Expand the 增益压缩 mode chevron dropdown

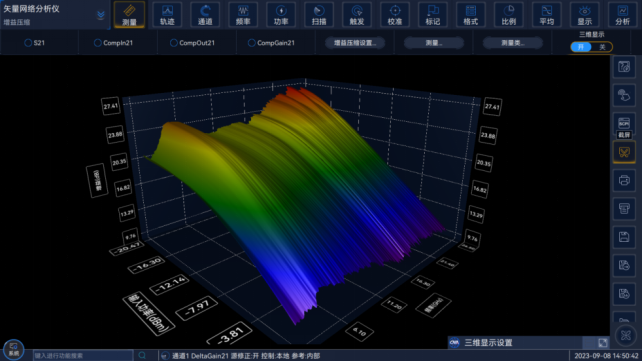101,15
